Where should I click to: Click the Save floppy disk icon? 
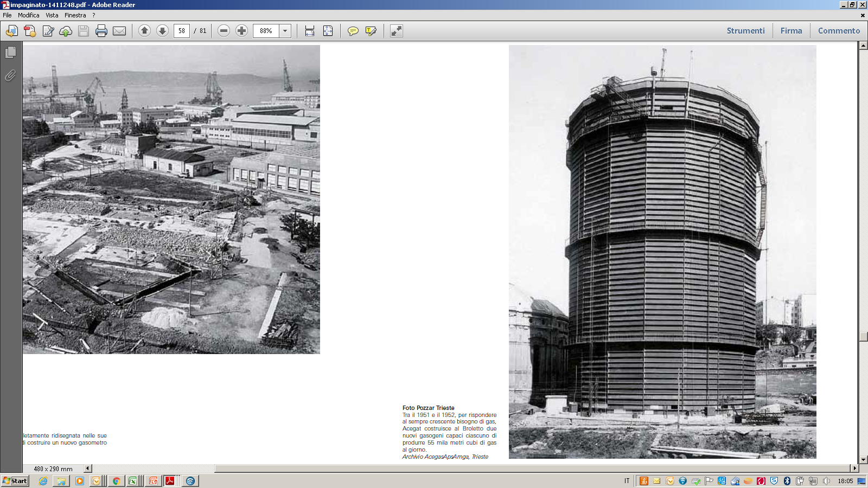[x=84, y=31]
